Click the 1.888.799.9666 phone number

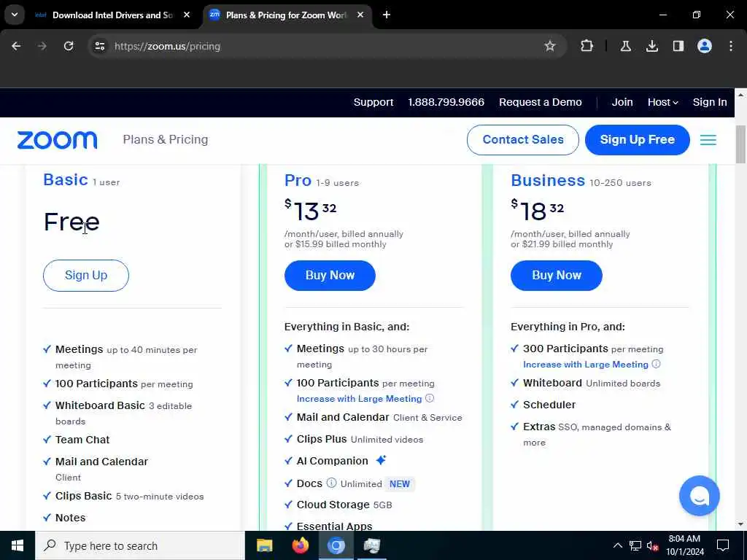point(446,102)
